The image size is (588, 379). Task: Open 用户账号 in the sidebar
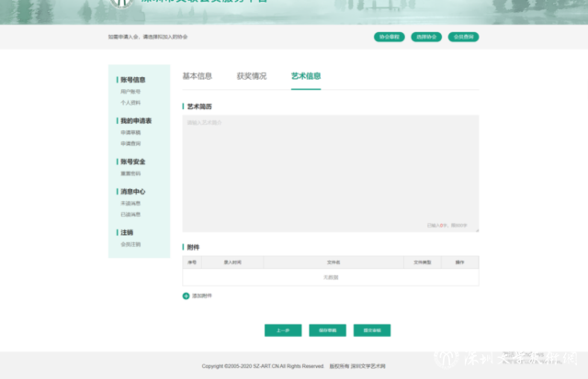point(130,92)
